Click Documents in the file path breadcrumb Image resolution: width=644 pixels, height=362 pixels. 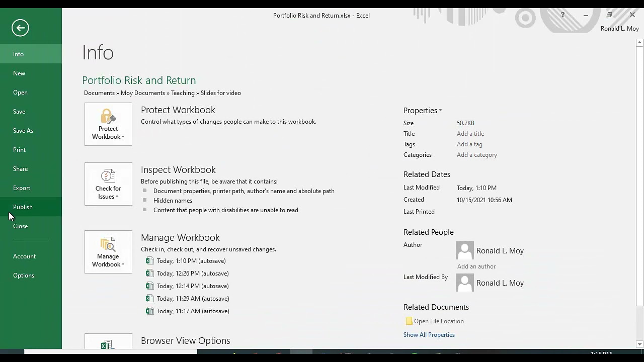click(99, 93)
